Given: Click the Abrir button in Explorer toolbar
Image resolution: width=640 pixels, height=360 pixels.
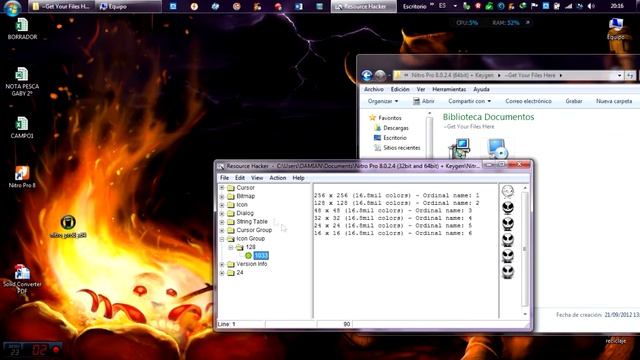Looking at the screenshot, I should click(x=424, y=101).
